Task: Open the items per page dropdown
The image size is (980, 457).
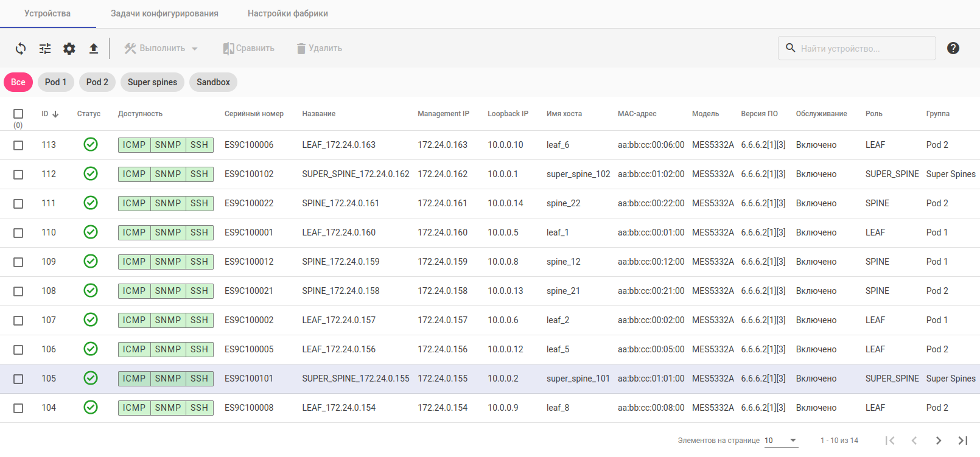Action: pos(781,441)
